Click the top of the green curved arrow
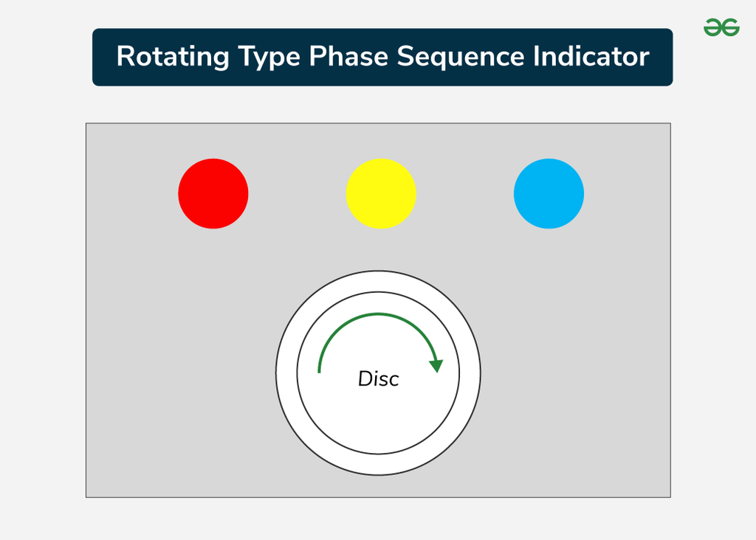Image resolution: width=756 pixels, height=540 pixels. 378,315
